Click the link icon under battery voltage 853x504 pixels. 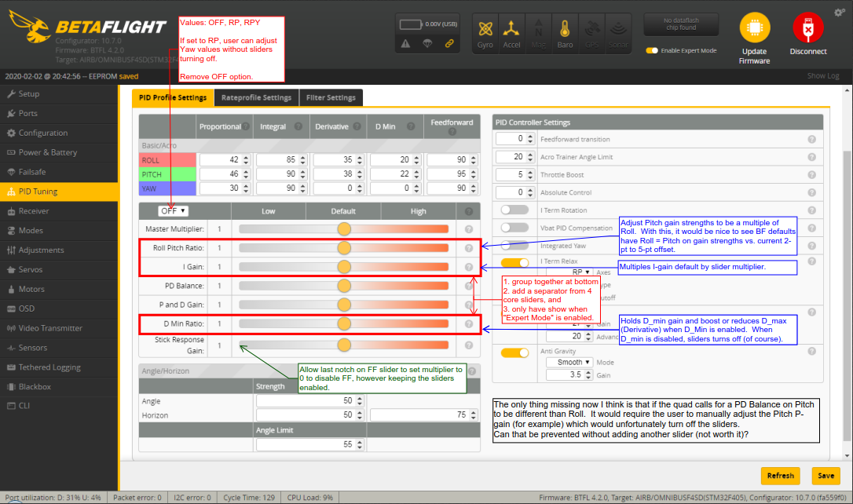pyautogui.click(x=449, y=43)
